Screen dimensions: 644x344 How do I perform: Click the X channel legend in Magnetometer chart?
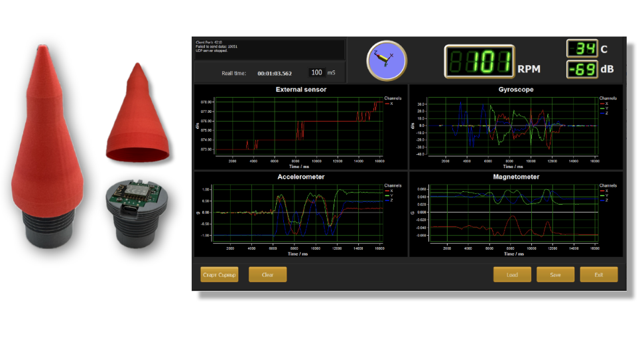[x=604, y=191]
